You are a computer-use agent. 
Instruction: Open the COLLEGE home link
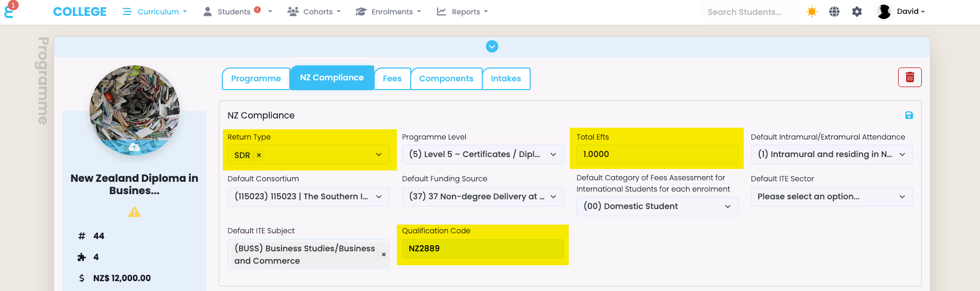(x=80, y=12)
